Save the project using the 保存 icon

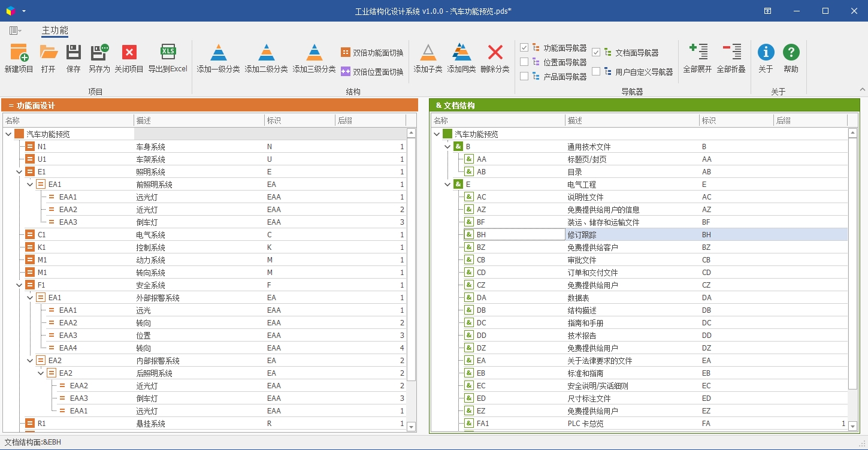tap(74, 53)
